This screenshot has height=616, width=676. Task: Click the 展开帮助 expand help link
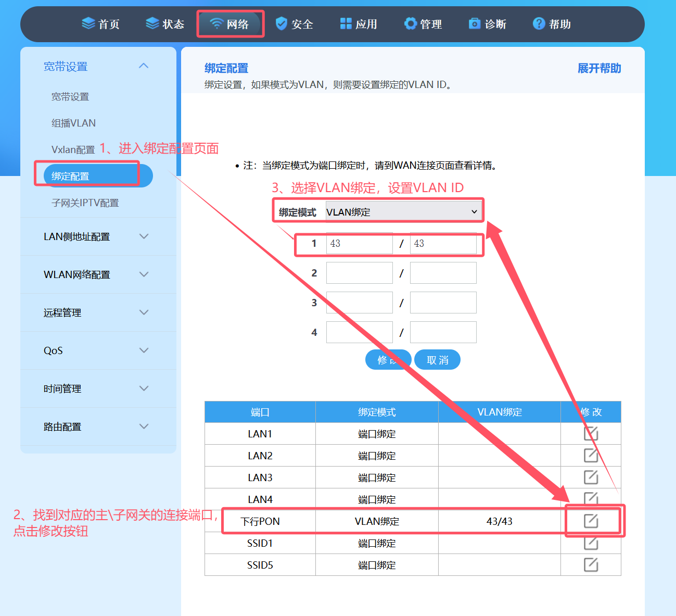[x=600, y=68]
